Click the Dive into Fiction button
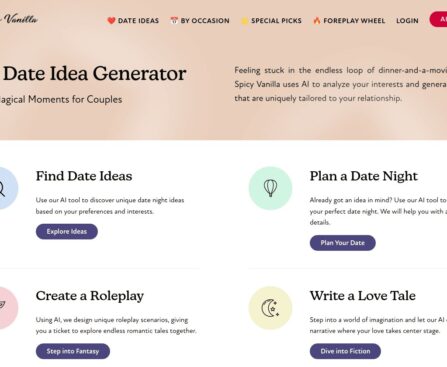This screenshot has width=447, height=367. point(345,351)
